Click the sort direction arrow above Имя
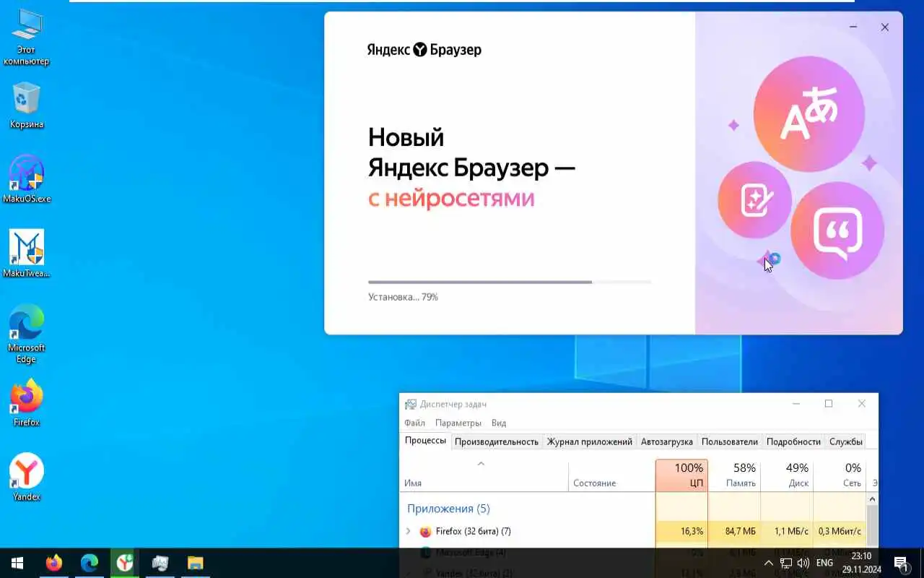The width and height of the screenshot is (924, 578). point(481,464)
